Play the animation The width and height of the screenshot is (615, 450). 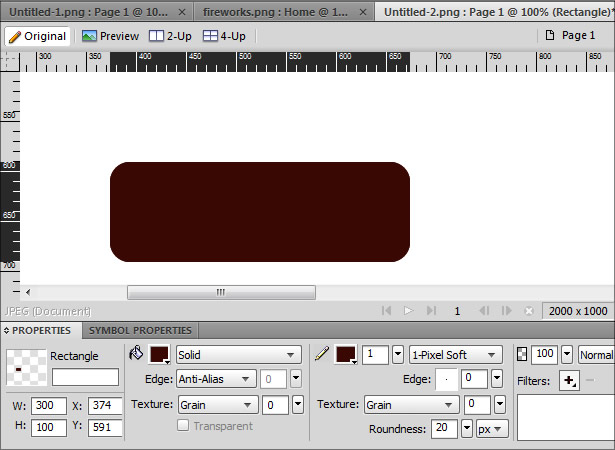pos(408,311)
